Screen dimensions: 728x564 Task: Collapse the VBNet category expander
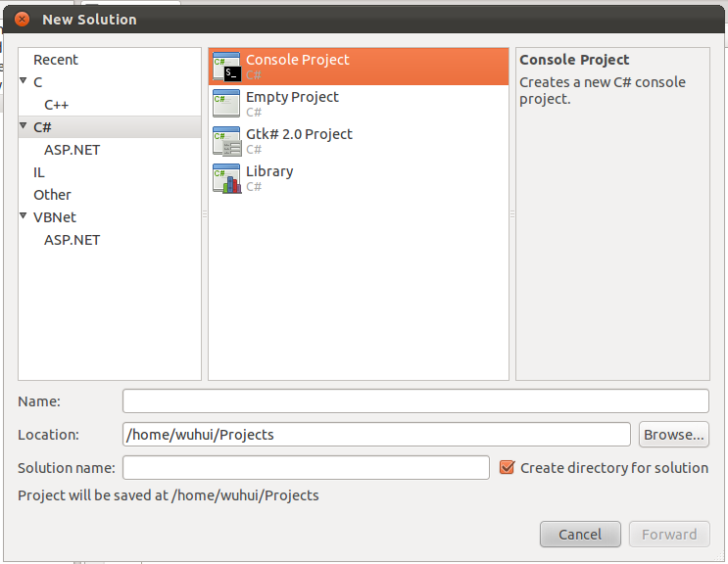click(24, 215)
